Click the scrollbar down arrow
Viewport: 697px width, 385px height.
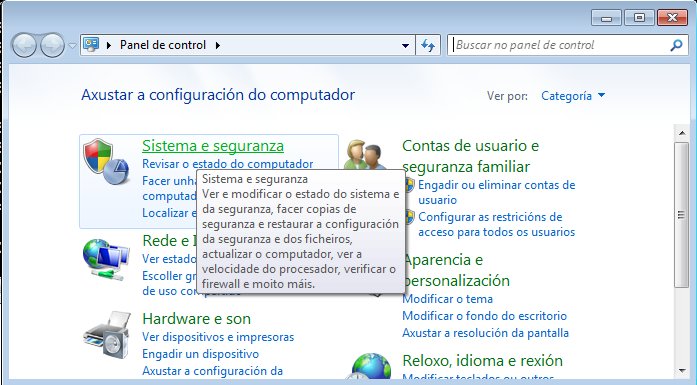(x=681, y=371)
